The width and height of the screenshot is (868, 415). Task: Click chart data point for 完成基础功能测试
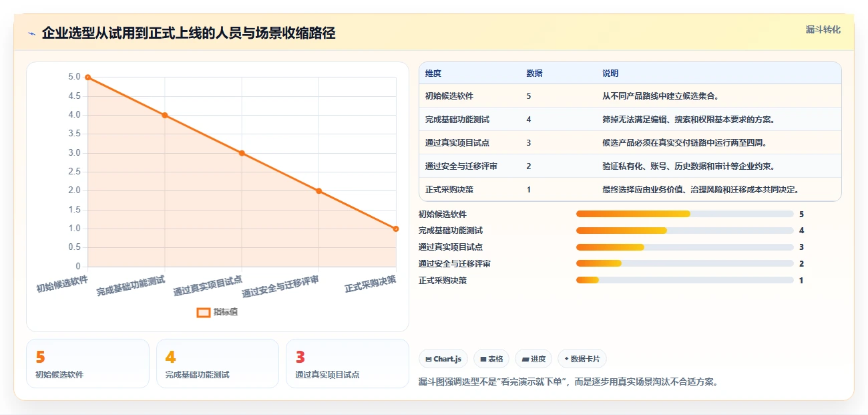click(165, 115)
